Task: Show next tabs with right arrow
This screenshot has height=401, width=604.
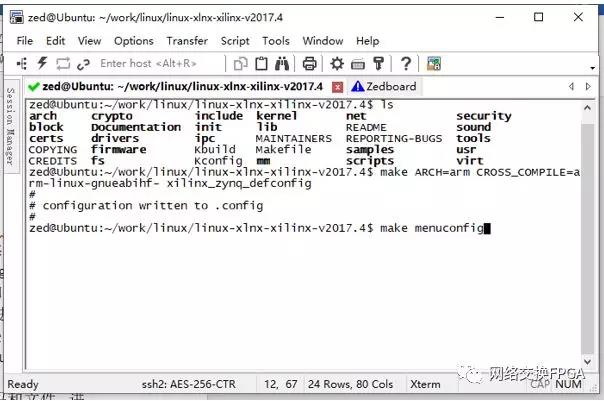Action: click(588, 87)
